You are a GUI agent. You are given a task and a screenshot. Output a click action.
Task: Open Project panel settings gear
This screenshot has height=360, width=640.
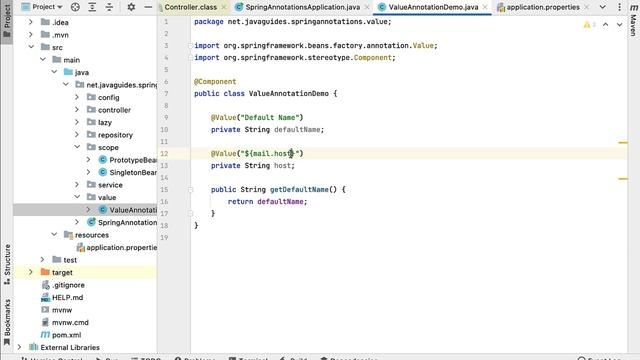pyautogui.click(x=131, y=7)
